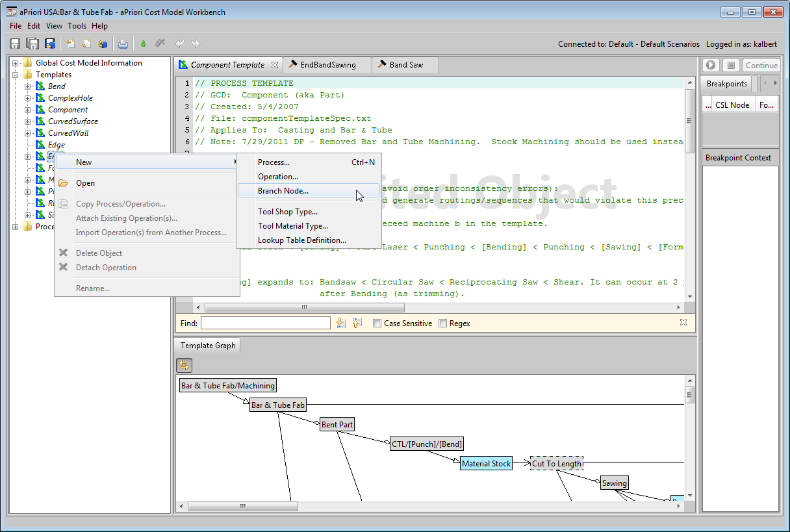Enable the Regex search checkbox
The image size is (790, 532).
pos(442,323)
